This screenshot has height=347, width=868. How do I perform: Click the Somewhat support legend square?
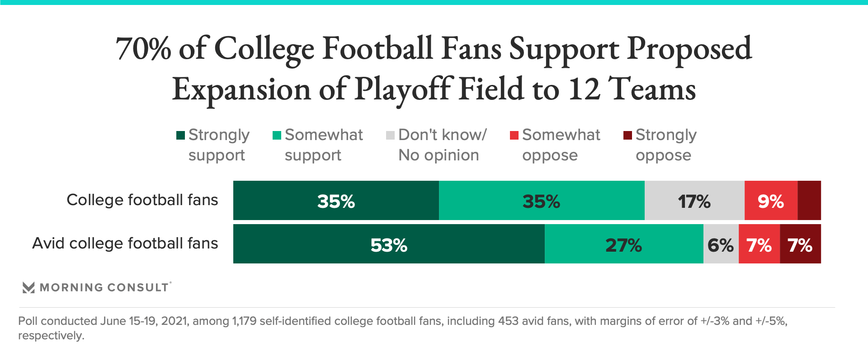pyautogui.click(x=277, y=136)
